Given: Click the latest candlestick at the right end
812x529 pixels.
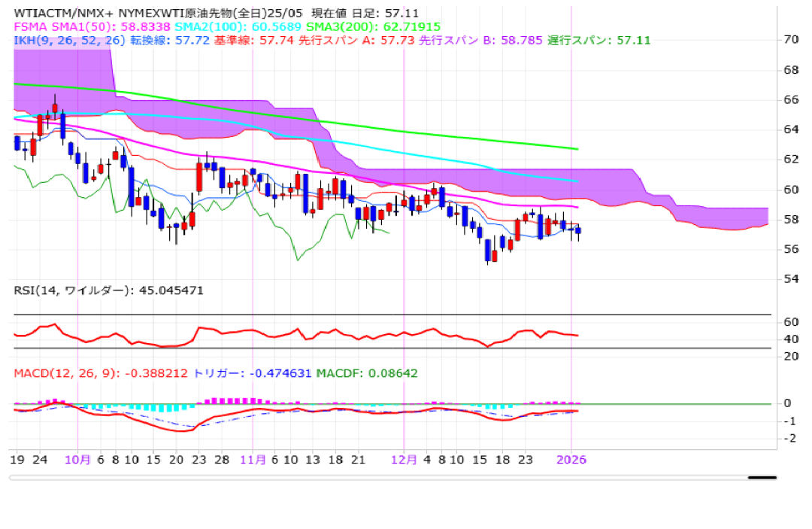Looking at the screenshot, I should tap(577, 231).
